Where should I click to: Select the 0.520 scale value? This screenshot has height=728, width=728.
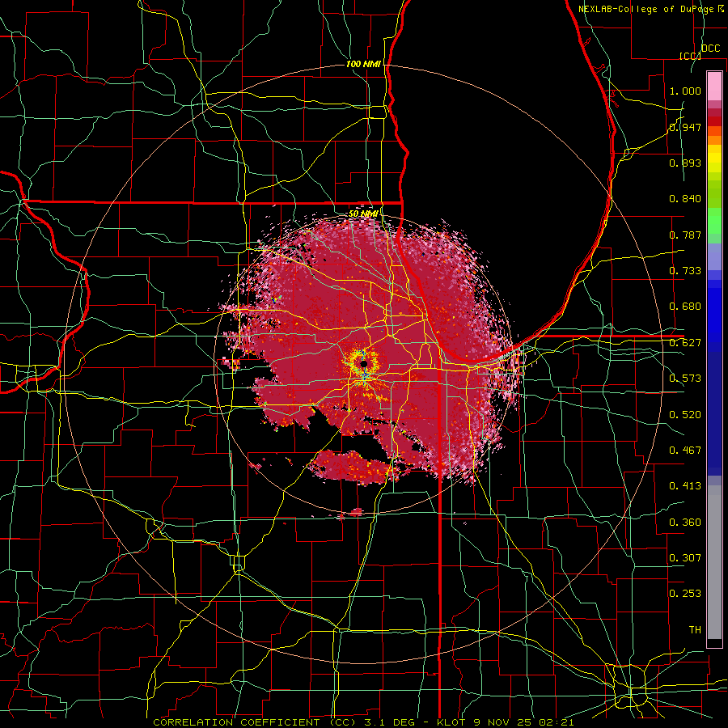pos(685,415)
